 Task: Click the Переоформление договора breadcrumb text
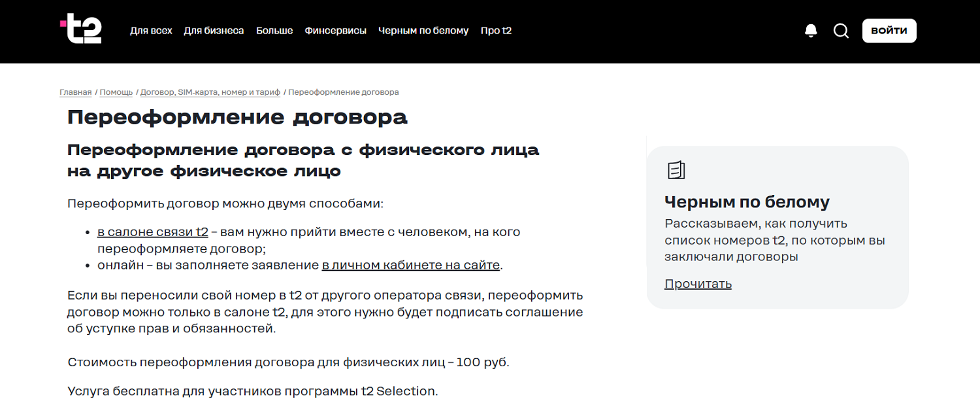(x=344, y=92)
